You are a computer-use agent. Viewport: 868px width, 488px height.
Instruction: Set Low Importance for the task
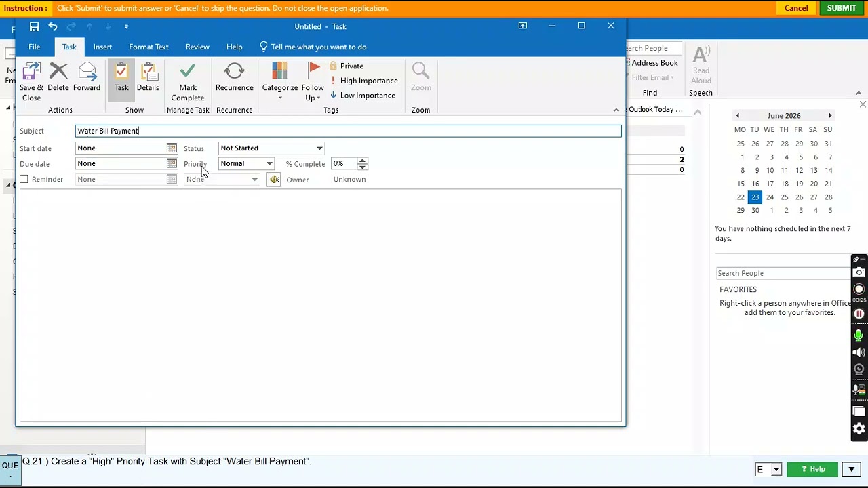coord(363,96)
